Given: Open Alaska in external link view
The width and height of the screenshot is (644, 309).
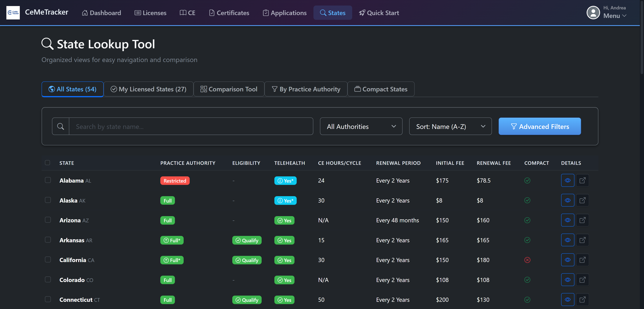Looking at the screenshot, I should click(583, 200).
